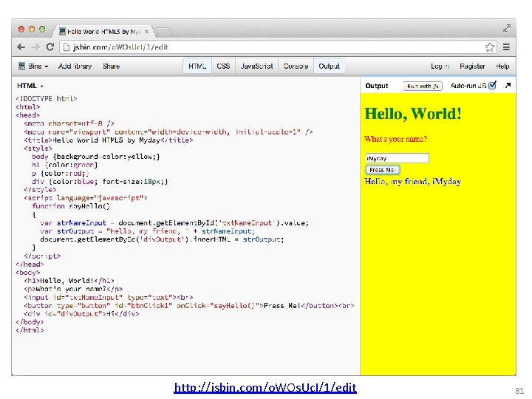
Task: Click the innerHTML = strOutput code line
Action: click(x=162, y=239)
